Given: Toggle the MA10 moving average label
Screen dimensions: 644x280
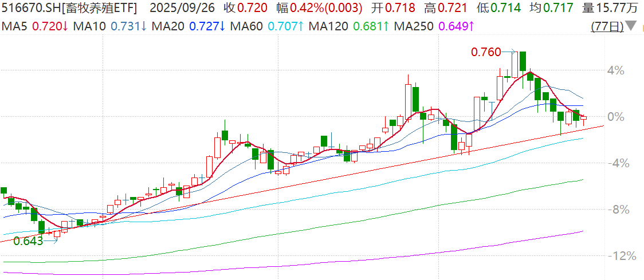Looking at the screenshot, I should coord(92,26).
